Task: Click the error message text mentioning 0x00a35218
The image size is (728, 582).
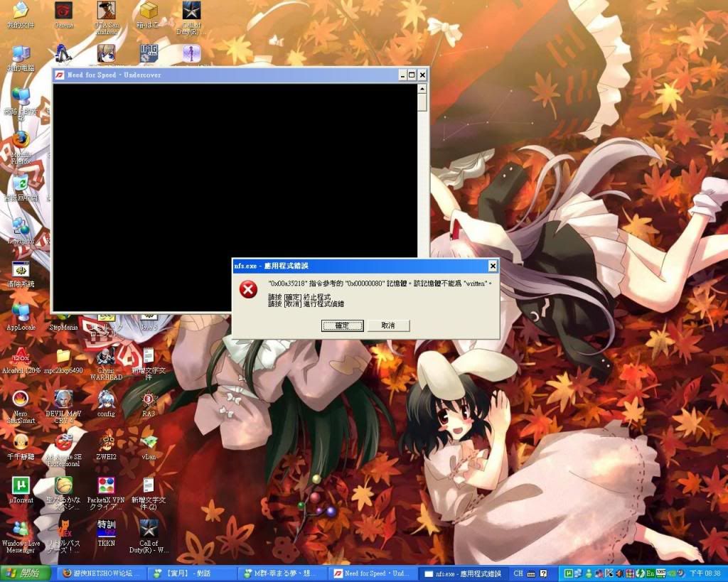Action: [380, 283]
